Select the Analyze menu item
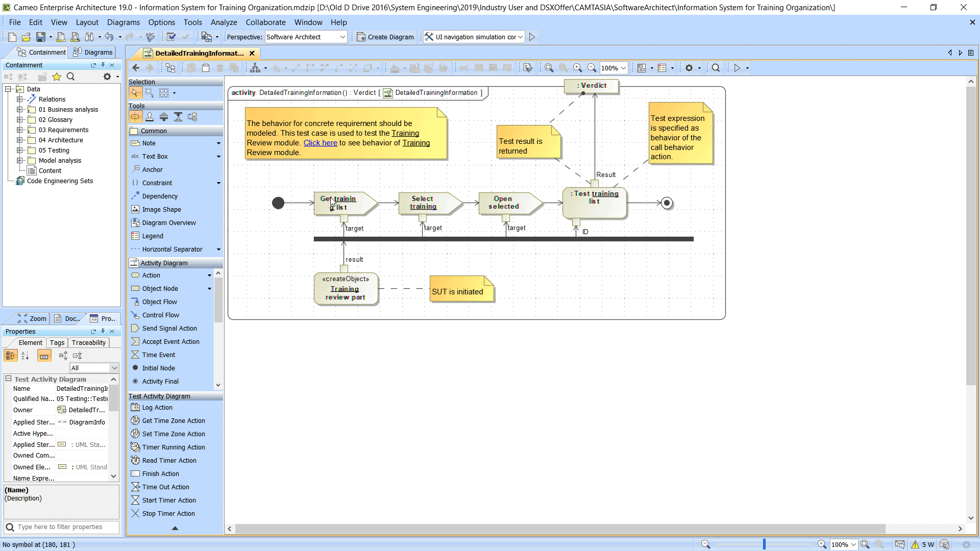The width and height of the screenshot is (980, 551). click(224, 22)
